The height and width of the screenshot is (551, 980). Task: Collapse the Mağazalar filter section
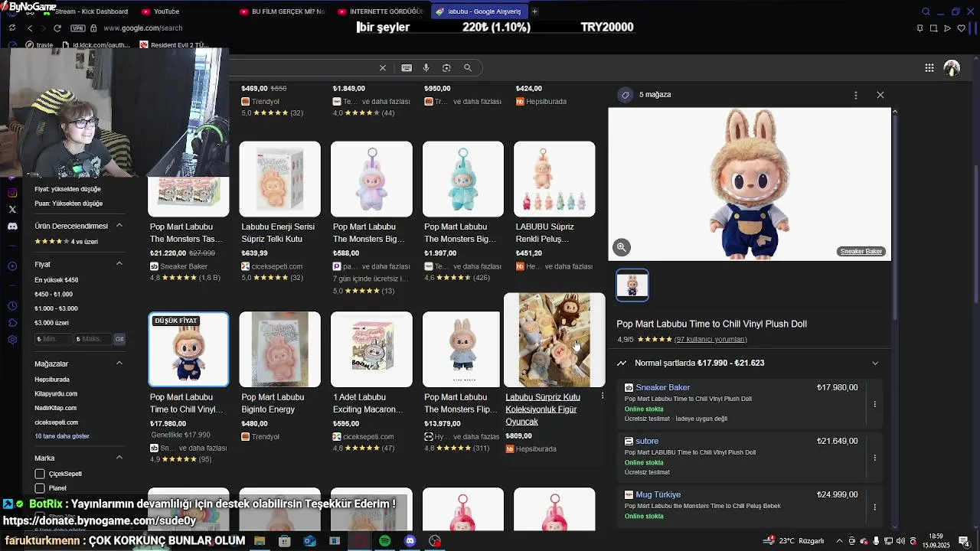point(119,364)
